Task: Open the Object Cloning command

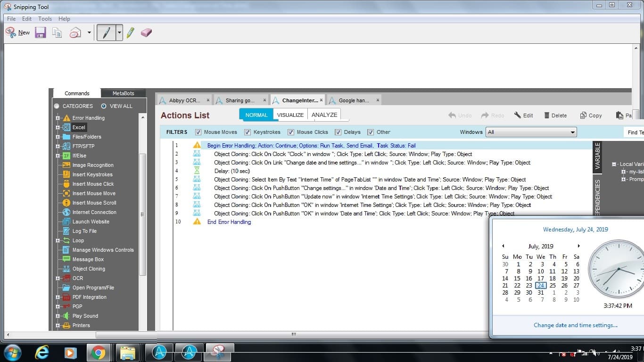Action: pyautogui.click(x=89, y=269)
